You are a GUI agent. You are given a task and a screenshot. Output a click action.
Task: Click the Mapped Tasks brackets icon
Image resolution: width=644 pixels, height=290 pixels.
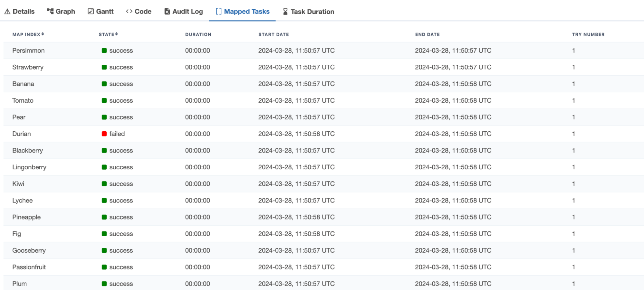[x=218, y=12]
